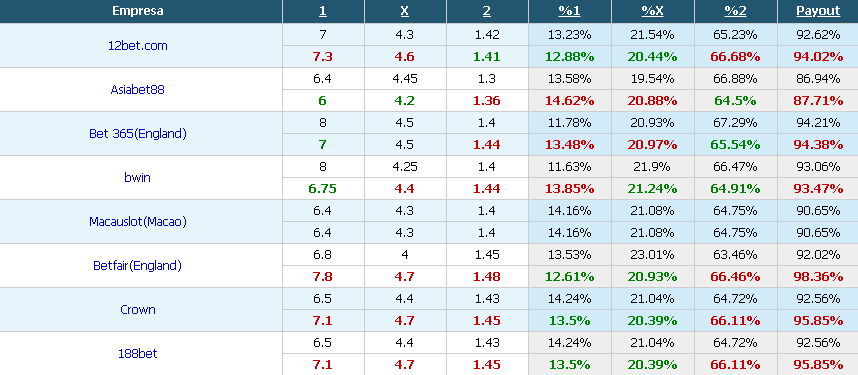Viewport: 858px width, 375px height.
Task: Select the Macauslot(Macao) company link
Action: [x=137, y=222]
